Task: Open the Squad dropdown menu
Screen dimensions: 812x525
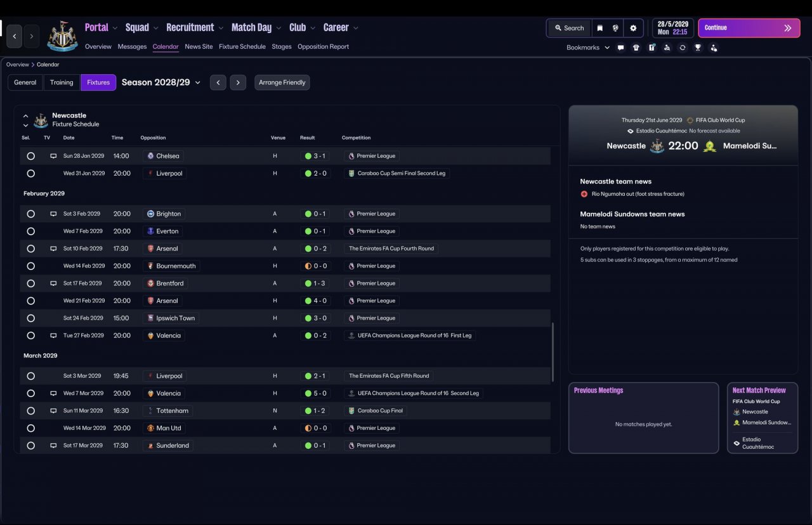Action: pyautogui.click(x=142, y=27)
